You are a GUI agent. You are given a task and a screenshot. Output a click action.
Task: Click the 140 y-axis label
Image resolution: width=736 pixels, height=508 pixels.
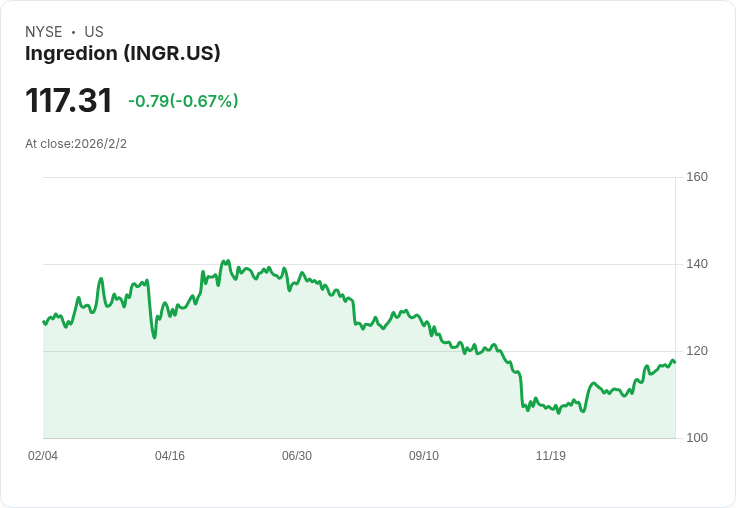[697, 264]
